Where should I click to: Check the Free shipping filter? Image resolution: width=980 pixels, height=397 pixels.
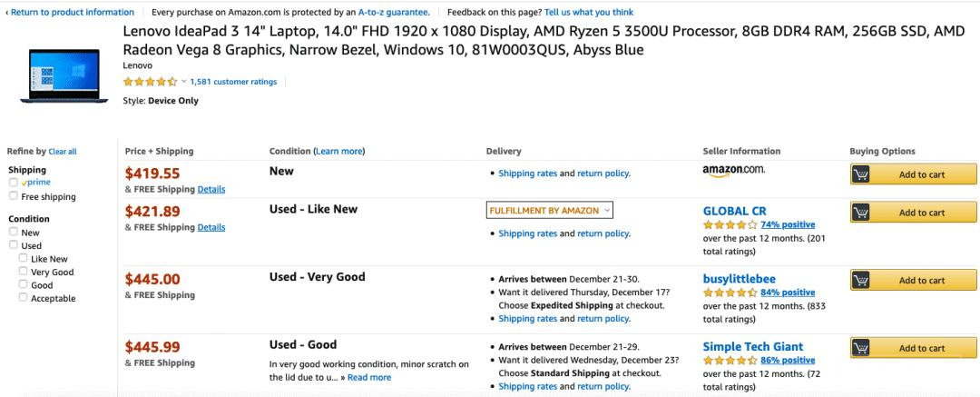click(x=14, y=196)
